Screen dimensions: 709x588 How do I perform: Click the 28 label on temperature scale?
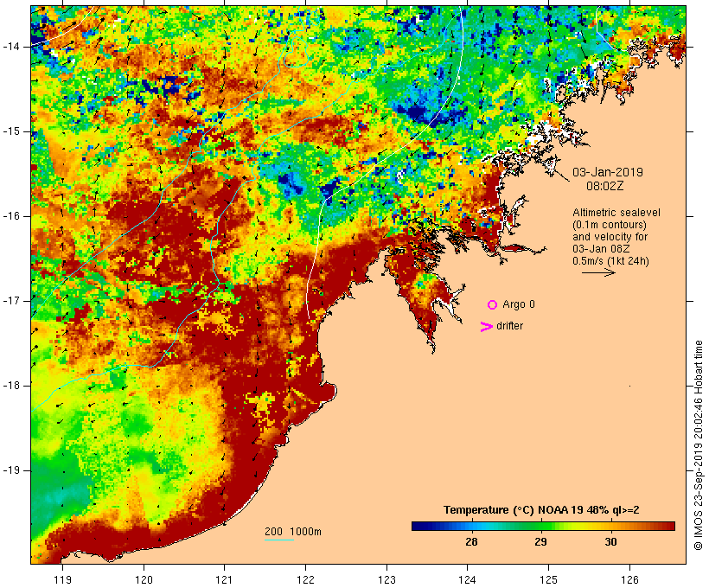point(471,542)
